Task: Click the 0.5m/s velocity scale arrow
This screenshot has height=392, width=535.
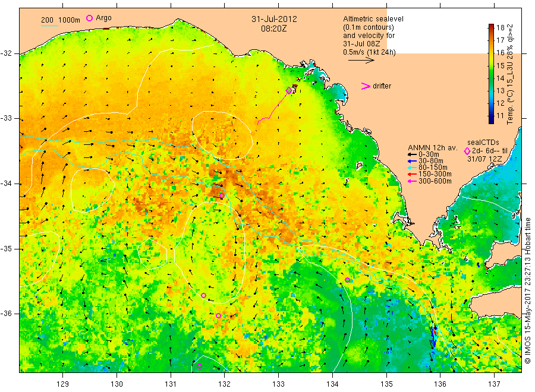Action: pyautogui.click(x=361, y=61)
